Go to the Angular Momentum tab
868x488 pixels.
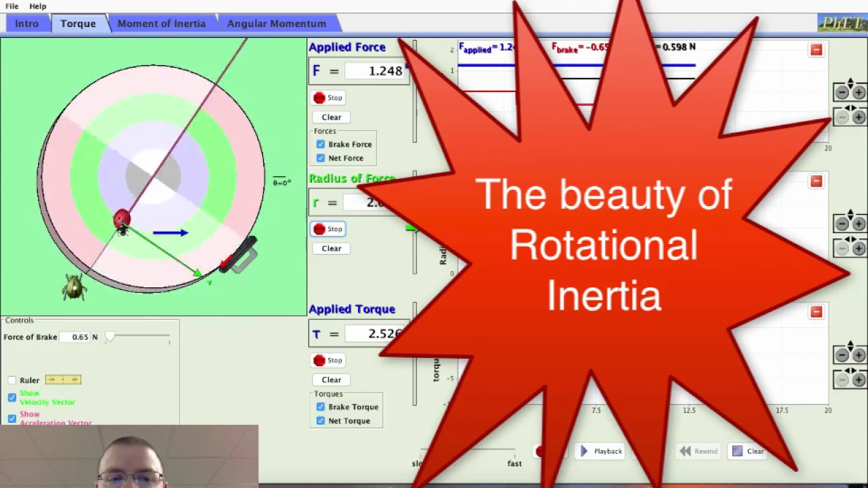click(x=277, y=24)
